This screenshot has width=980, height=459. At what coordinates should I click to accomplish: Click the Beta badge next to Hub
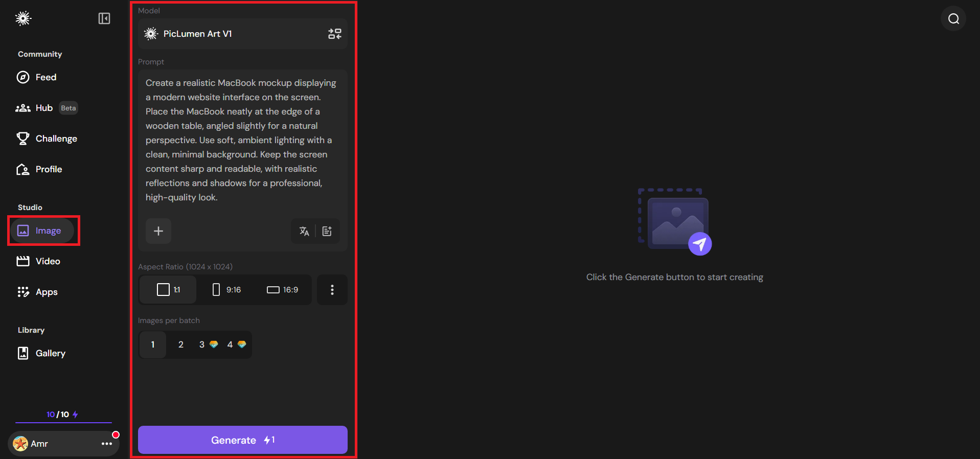69,108
